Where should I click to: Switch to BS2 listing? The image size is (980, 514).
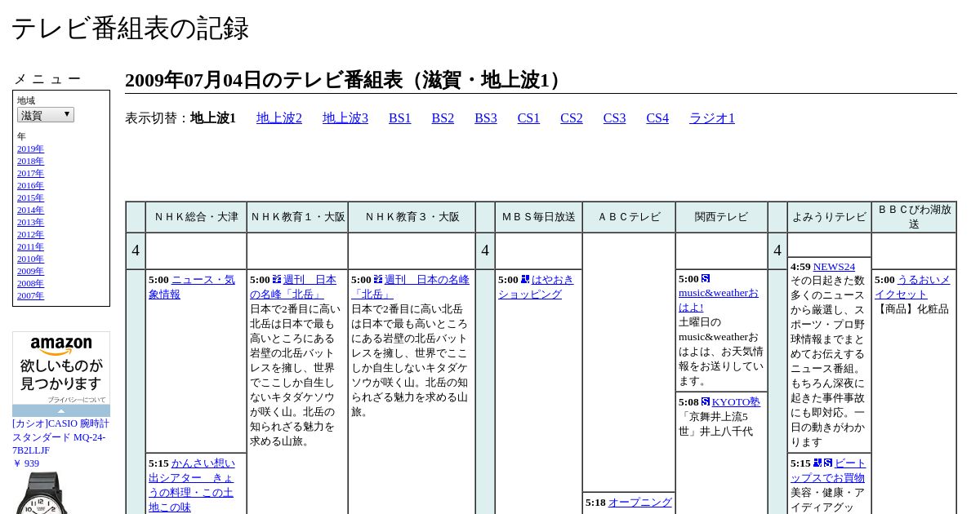(443, 118)
